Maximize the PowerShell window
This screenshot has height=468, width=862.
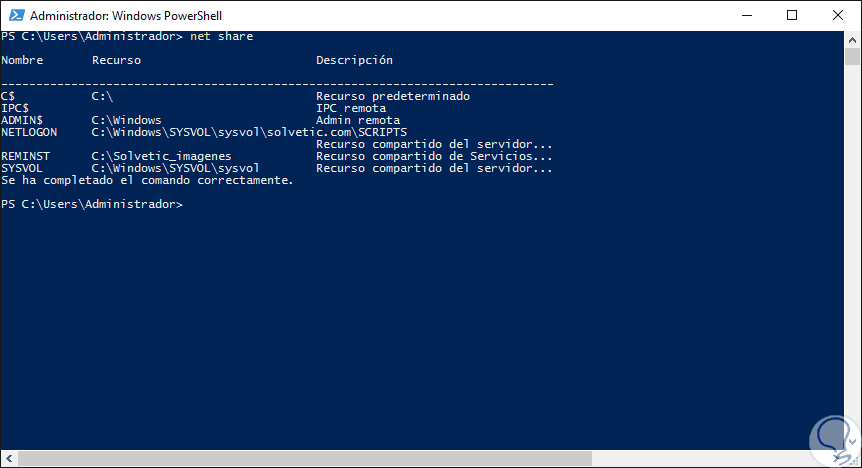pos(791,16)
